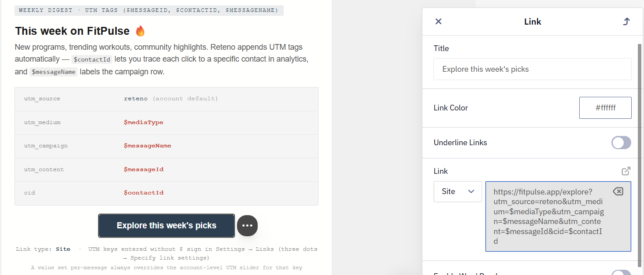Click the link URL text area
The width and height of the screenshot is (644, 275).
(558, 216)
